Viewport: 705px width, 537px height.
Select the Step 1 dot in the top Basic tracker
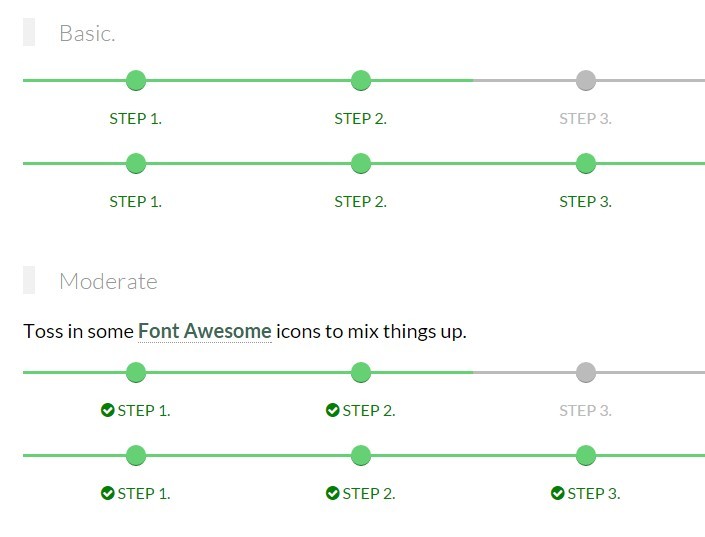click(x=136, y=80)
